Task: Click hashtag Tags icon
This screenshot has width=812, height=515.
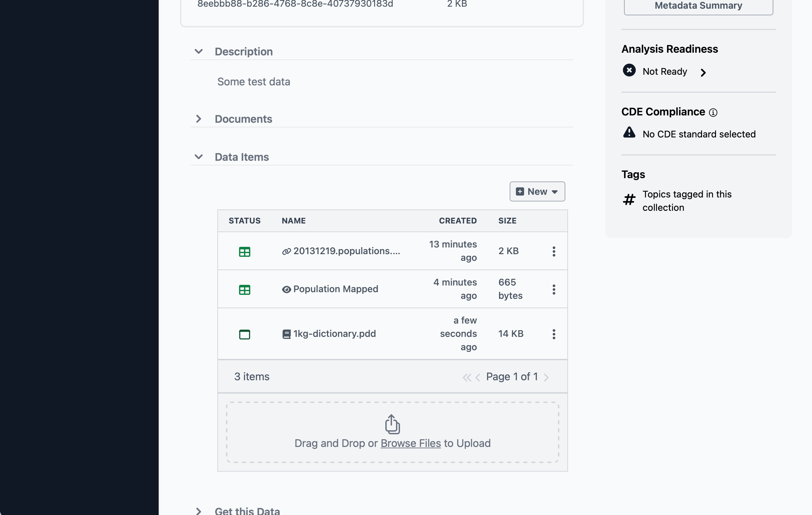Action: tap(629, 199)
